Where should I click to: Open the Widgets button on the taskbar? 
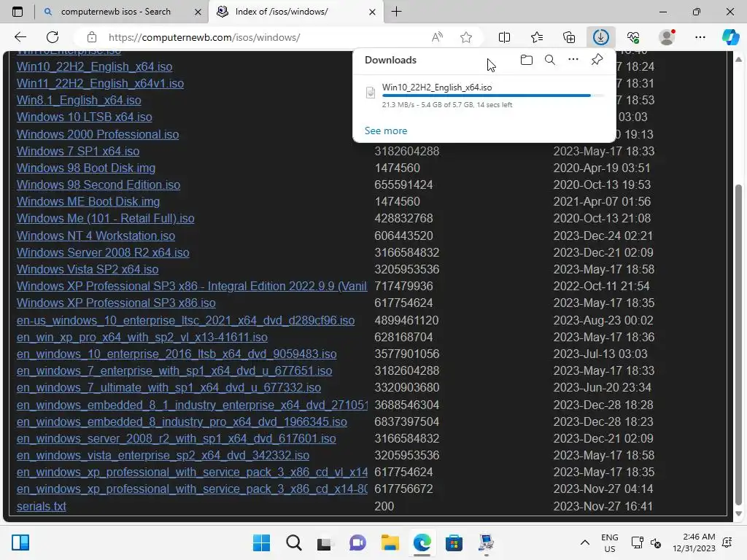pos(20,542)
